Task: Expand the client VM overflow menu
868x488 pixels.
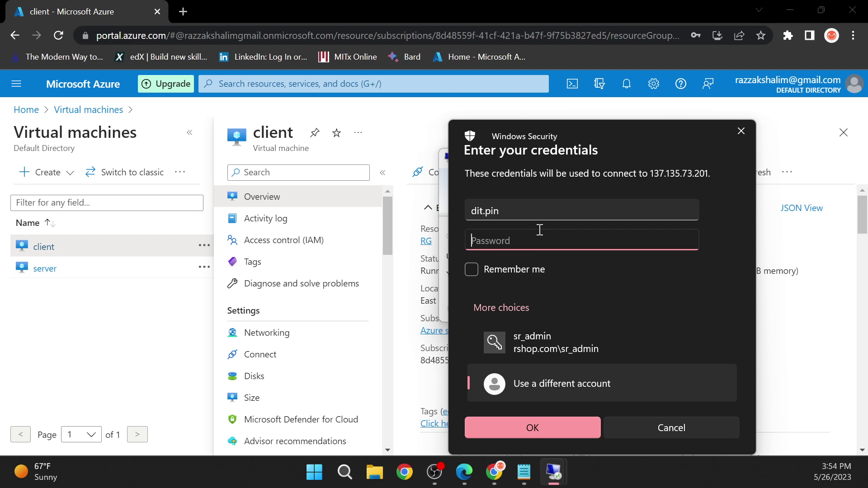Action: click(x=205, y=246)
